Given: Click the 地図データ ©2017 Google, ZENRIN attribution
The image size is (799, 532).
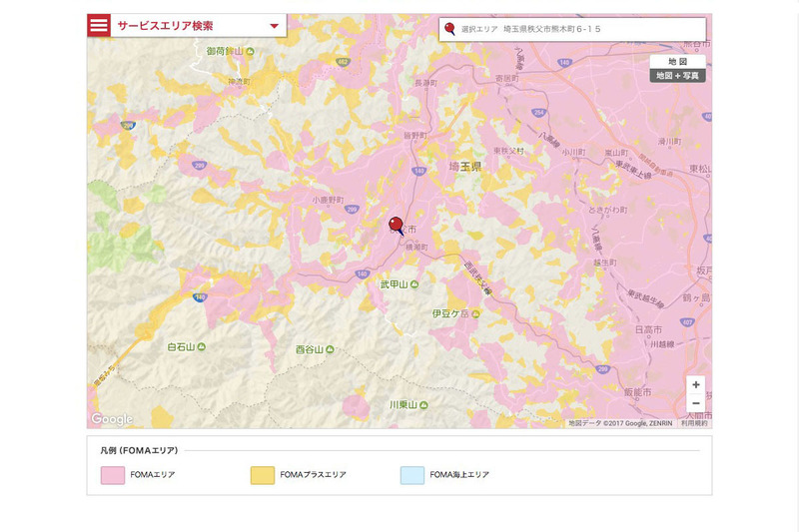Looking at the screenshot, I should click(x=620, y=423).
